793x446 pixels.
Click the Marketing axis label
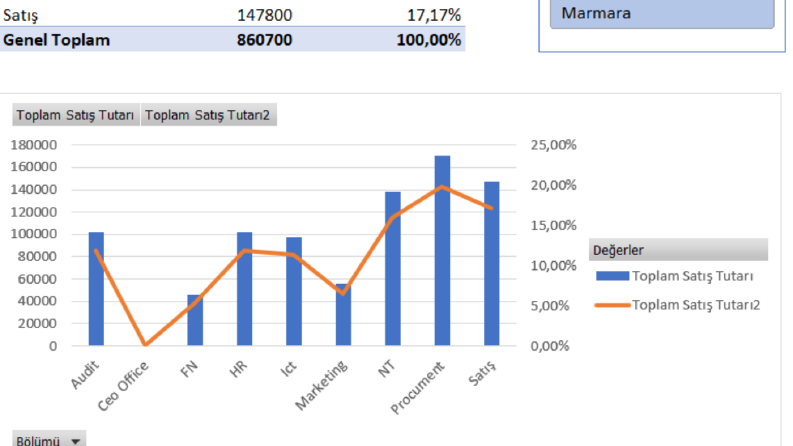pyautogui.click(x=322, y=385)
